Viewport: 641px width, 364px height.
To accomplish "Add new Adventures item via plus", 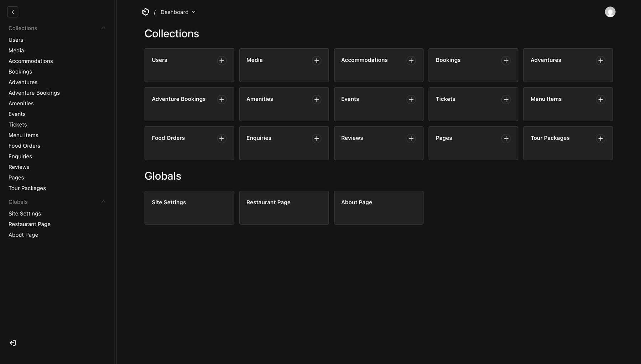I will tap(601, 61).
